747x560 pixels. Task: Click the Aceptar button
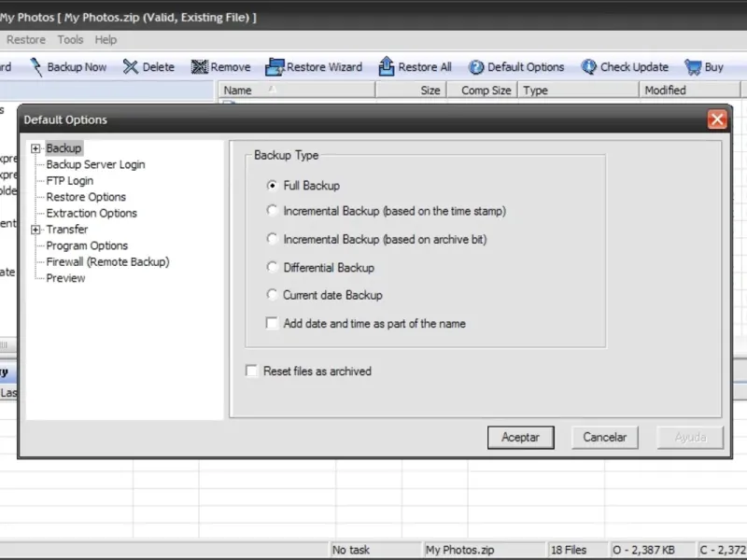click(x=520, y=437)
